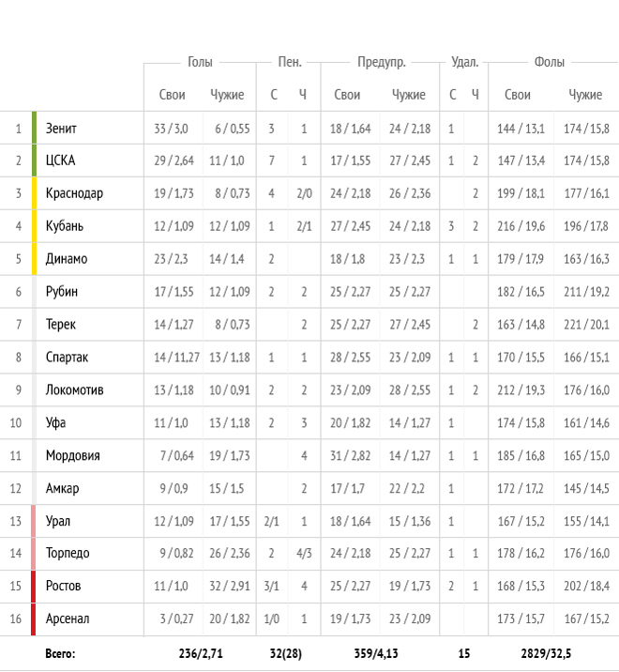Screen dimensions: 619x672
Task: Click the green marker beside Зенит
Action: [x=34, y=128]
